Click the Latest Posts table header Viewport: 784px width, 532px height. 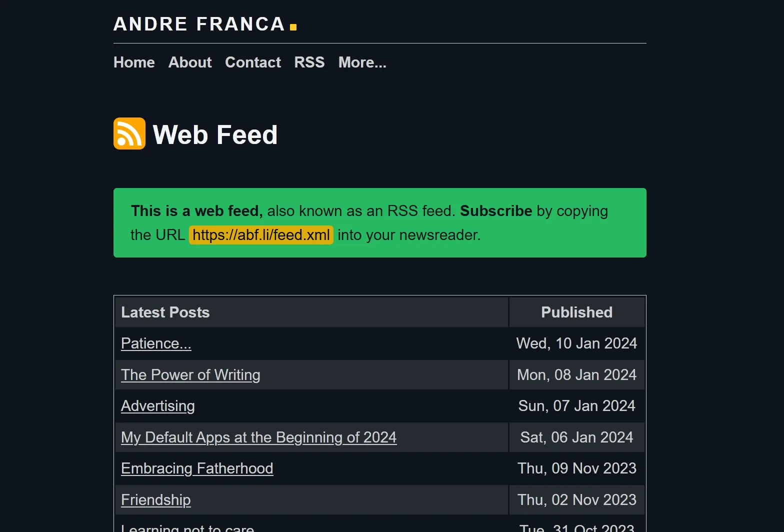point(165,312)
